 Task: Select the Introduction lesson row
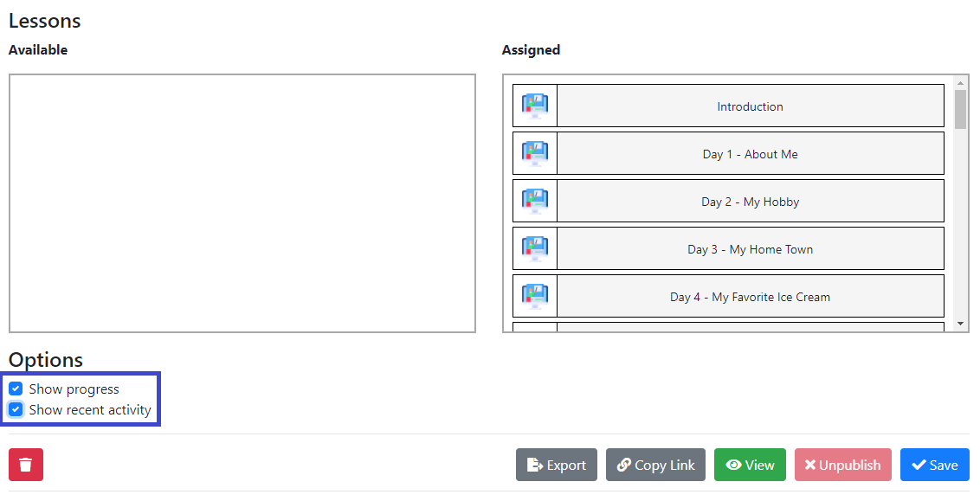728,106
